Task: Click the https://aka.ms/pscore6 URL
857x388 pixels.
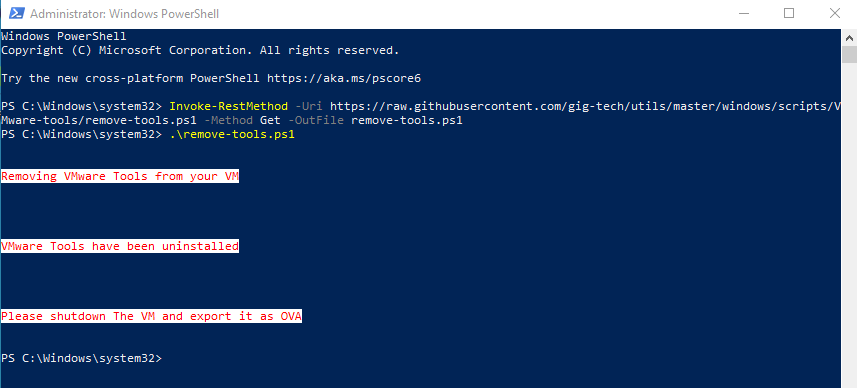Action: tap(344, 78)
